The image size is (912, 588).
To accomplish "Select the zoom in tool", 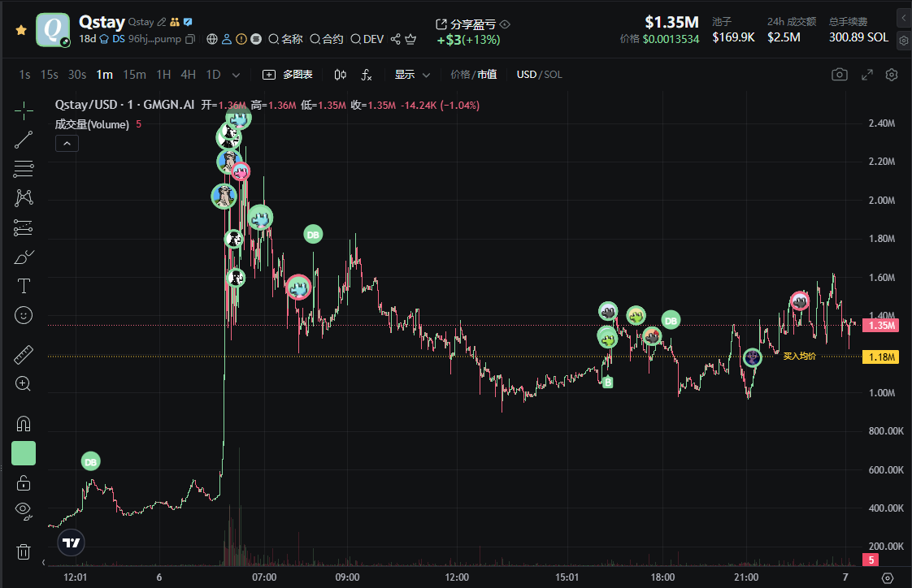I will pos(24,383).
